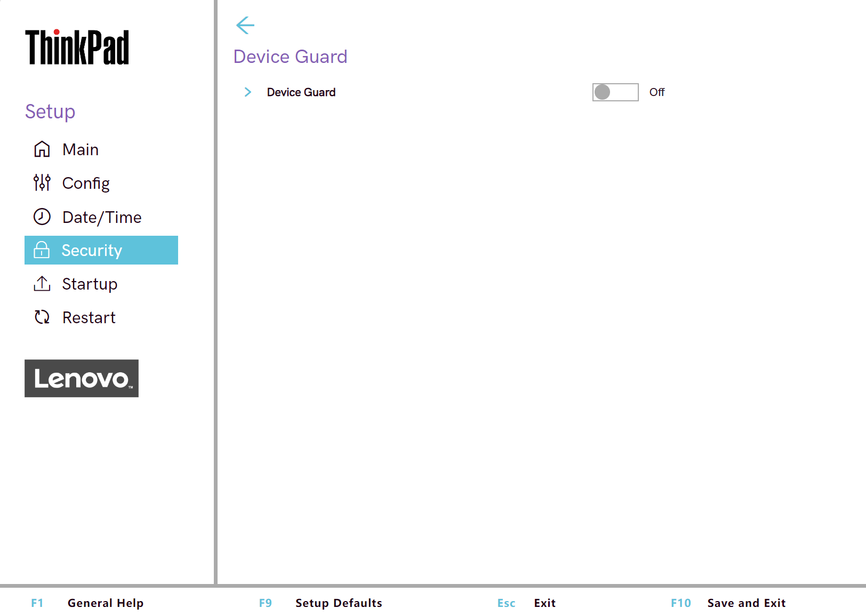
Task: Click the Lenovo logo in the sidebar
Action: 82,378
